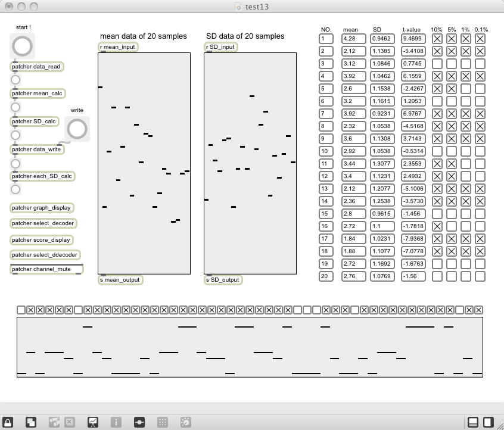Toggle the 10% checkbox for row 3
Screen dimensions: 504x430
point(437,64)
